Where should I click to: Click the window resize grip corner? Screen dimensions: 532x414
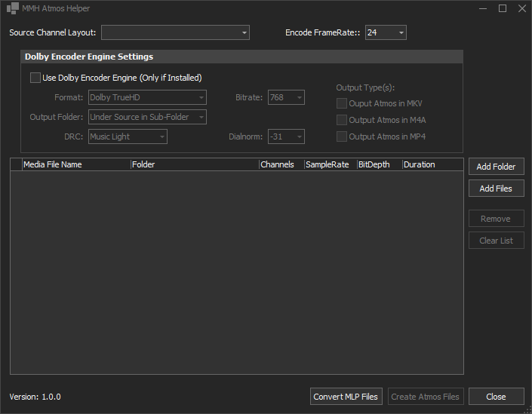click(528, 410)
